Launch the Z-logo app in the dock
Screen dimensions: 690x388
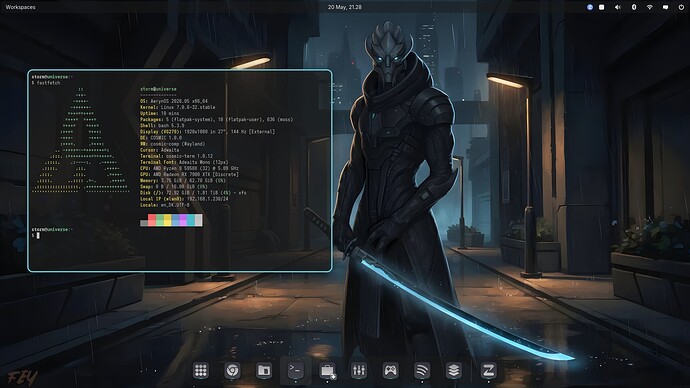click(488, 370)
